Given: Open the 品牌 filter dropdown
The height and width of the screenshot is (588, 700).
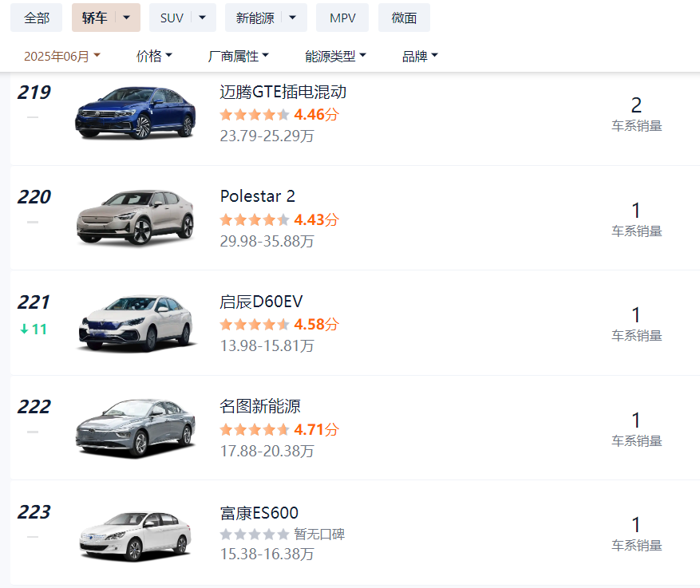Looking at the screenshot, I should pos(420,56).
